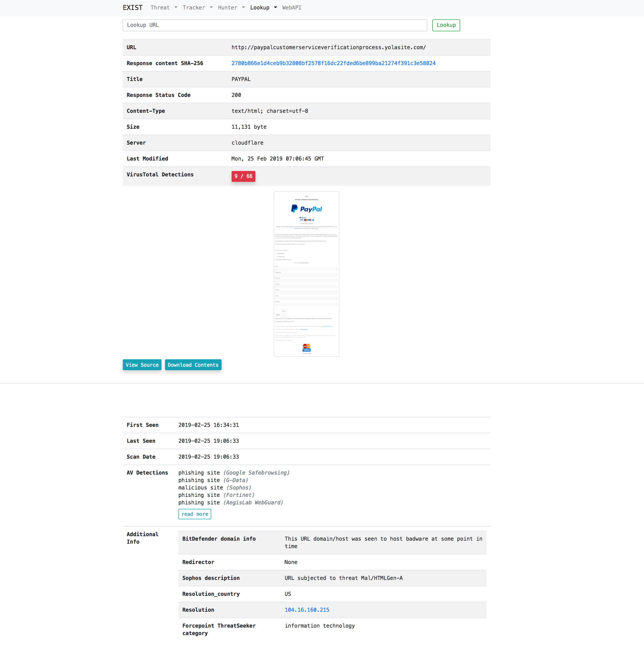This screenshot has height=645, width=644.
Task: Navigate to the WebAPI page
Action: [291, 7]
